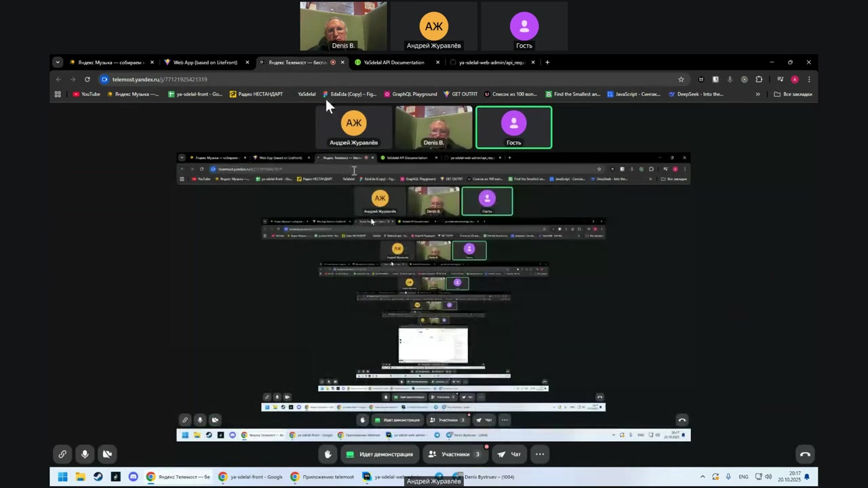
Task: Click the 'Идет демонстрация' screen share button
Action: pyautogui.click(x=379, y=454)
